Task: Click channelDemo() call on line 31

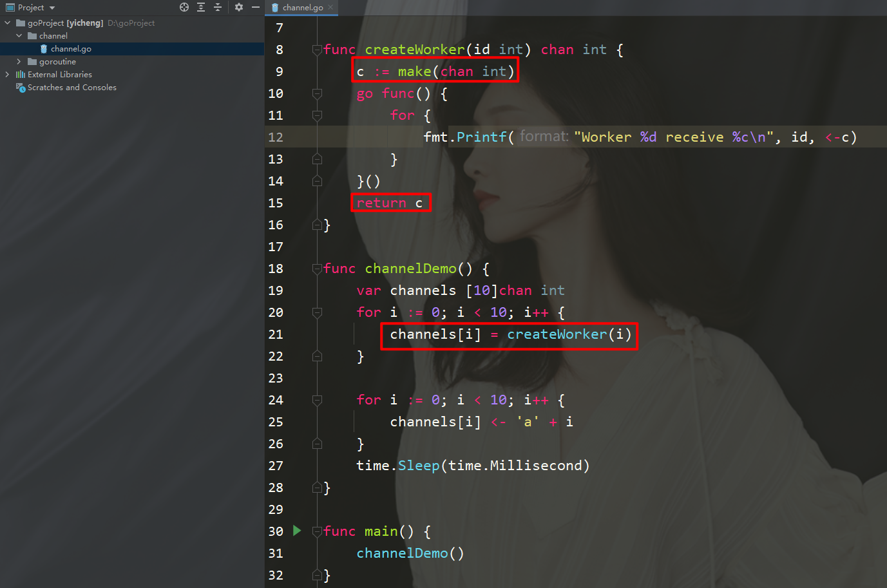Action: [410, 553]
